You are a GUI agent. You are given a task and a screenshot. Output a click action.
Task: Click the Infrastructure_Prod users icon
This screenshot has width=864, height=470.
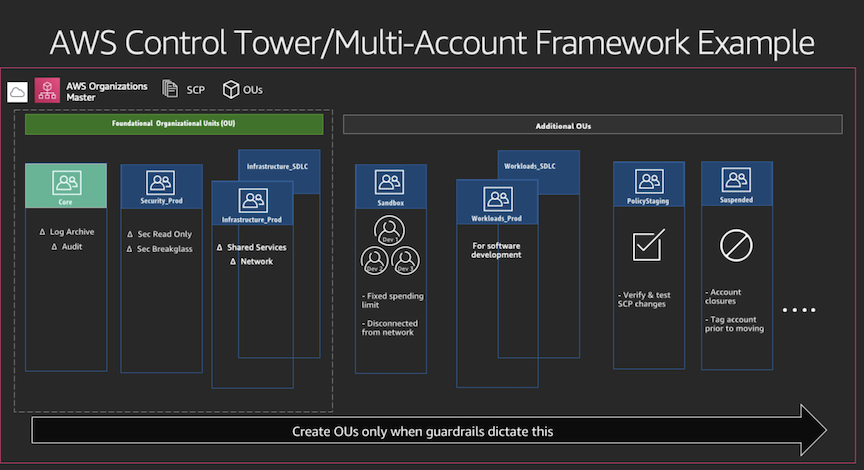[253, 200]
